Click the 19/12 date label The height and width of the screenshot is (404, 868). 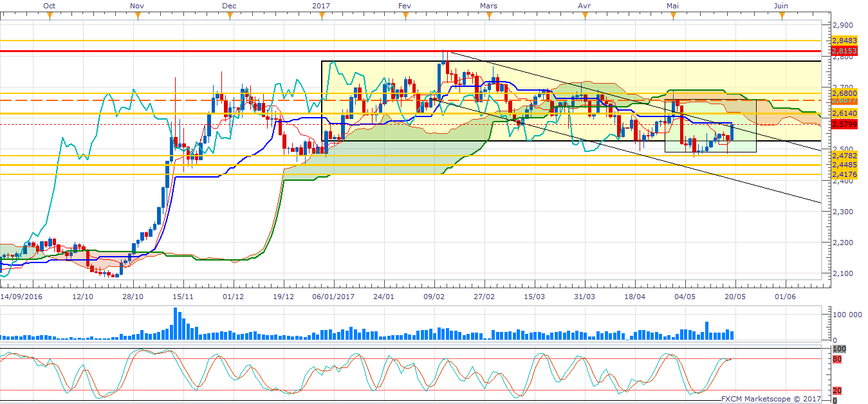(x=284, y=297)
